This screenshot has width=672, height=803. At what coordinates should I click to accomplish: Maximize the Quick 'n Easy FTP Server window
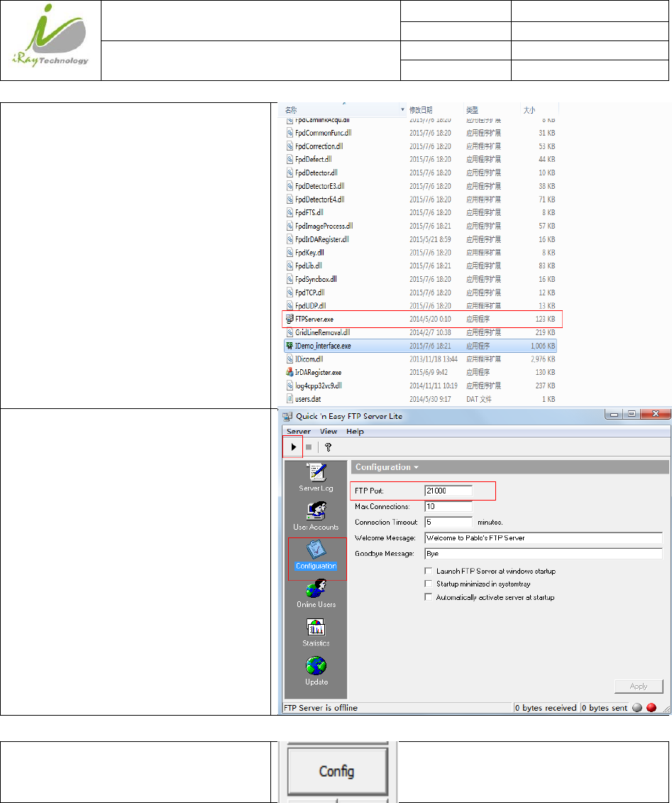coord(632,414)
